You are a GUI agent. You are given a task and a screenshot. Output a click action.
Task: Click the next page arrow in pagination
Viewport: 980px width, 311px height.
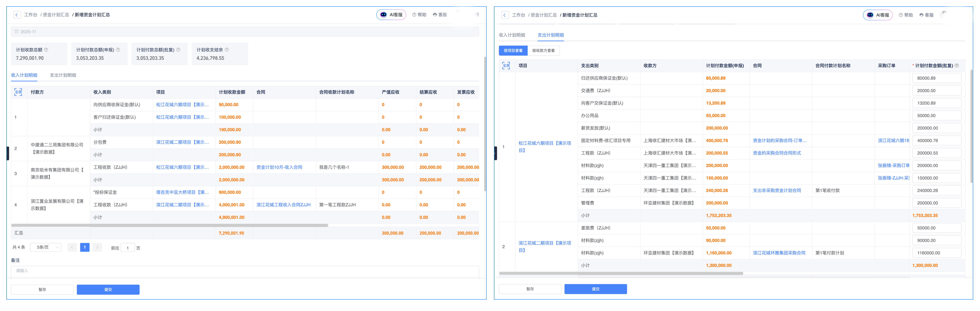(97, 247)
